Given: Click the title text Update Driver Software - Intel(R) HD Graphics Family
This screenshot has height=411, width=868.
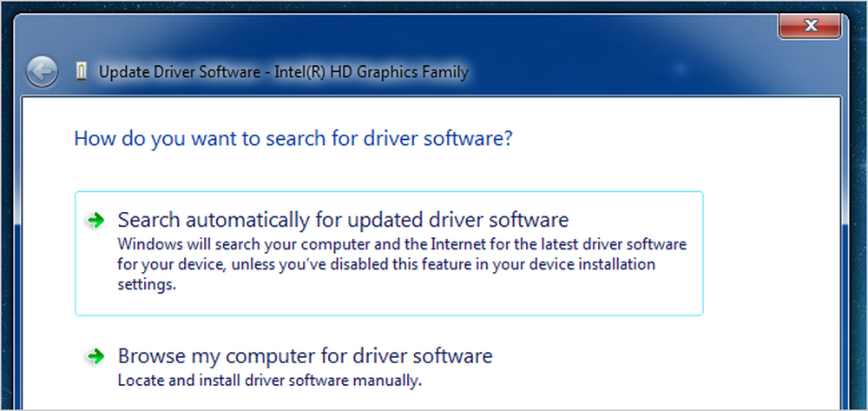Looking at the screenshot, I should tap(284, 72).
